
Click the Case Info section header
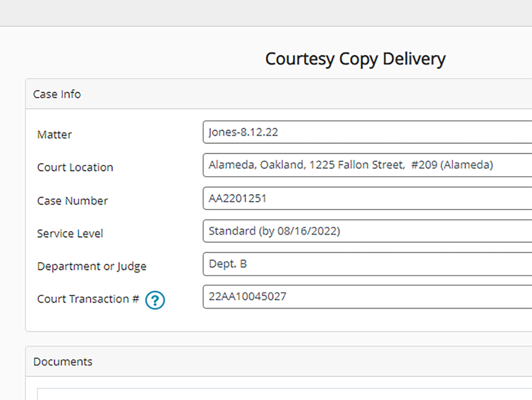(57, 94)
